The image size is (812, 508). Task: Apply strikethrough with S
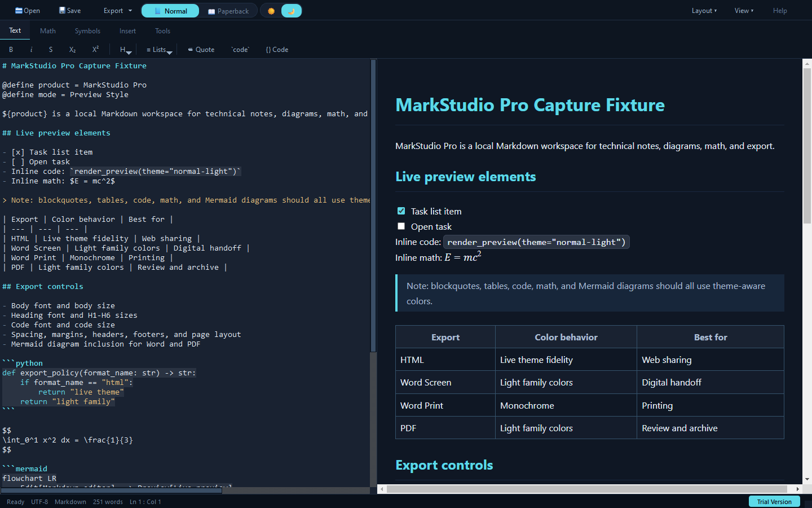[x=51, y=50]
